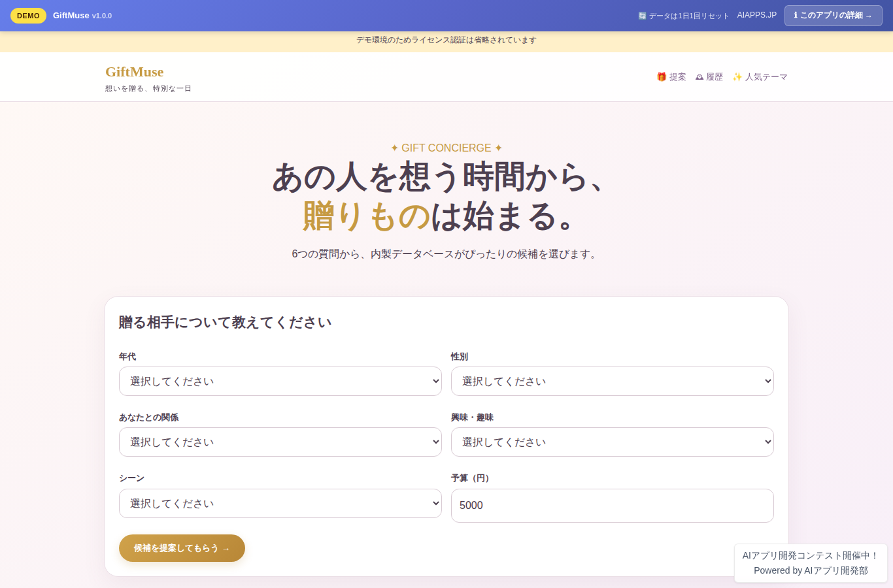893x588 pixels.
Task: Click the reset icon beside データは1日1回リセット
Action: 642,16
